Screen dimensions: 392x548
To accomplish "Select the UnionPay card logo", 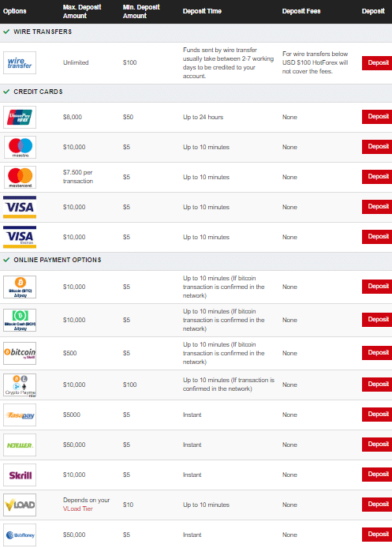I will (20, 117).
